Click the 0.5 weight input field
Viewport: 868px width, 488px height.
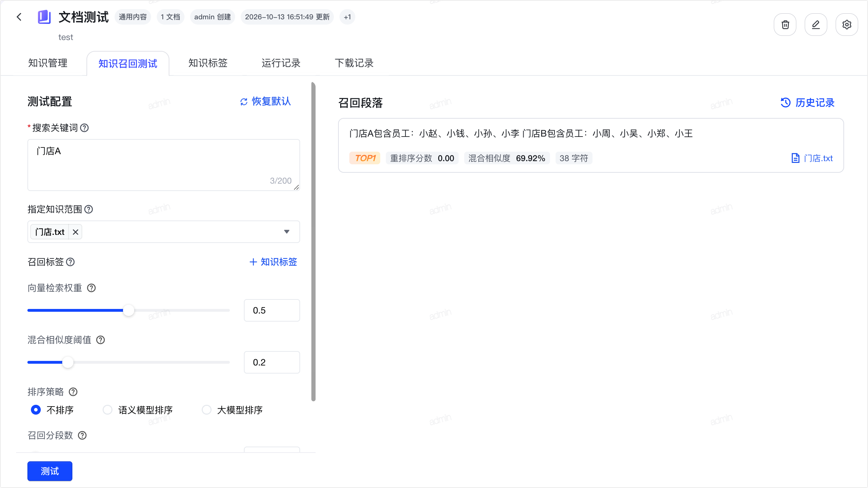(272, 310)
